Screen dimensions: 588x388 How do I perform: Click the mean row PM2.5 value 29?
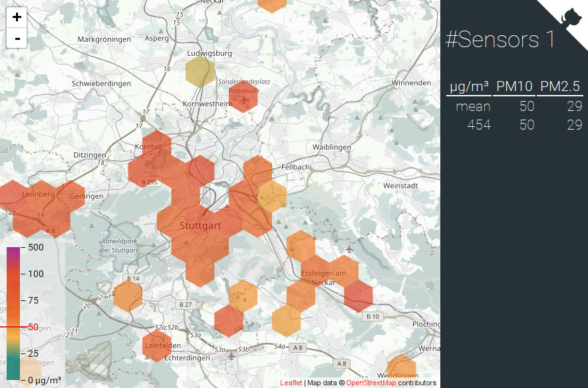tap(575, 107)
